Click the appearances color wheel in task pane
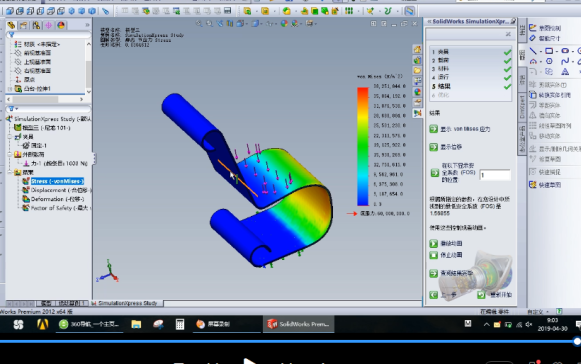 click(x=418, y=92)
